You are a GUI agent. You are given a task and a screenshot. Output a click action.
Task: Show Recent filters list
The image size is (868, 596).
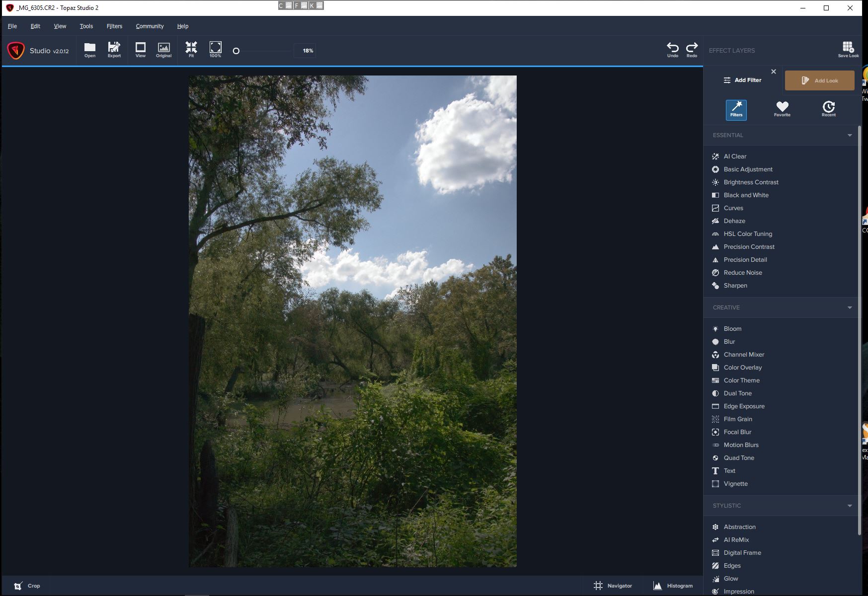point(828,109)
